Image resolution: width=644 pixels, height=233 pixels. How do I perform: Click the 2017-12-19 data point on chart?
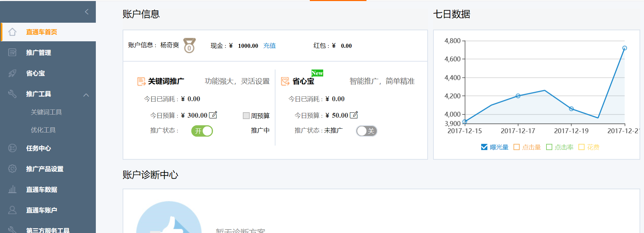click(571, 109)
